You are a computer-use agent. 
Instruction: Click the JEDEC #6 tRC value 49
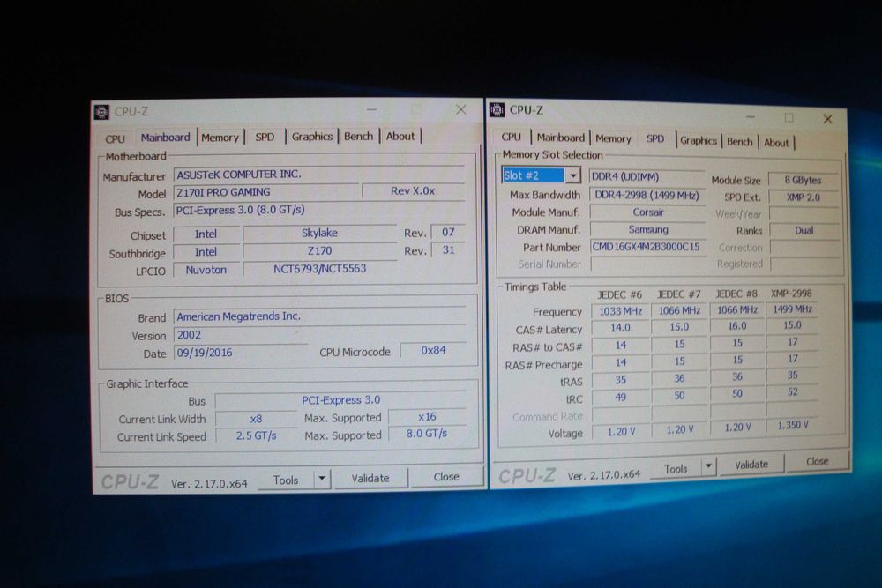click(x=620, y=398)
